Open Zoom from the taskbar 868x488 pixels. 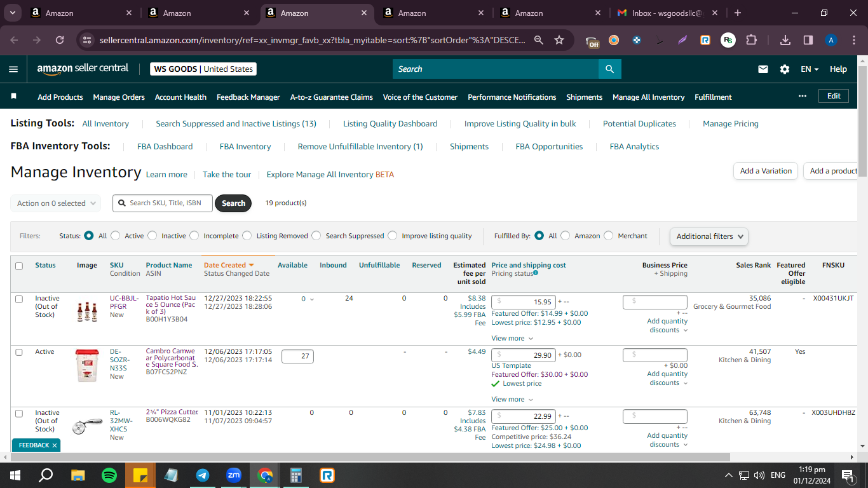pyautogui.click(x=234, y=475)
